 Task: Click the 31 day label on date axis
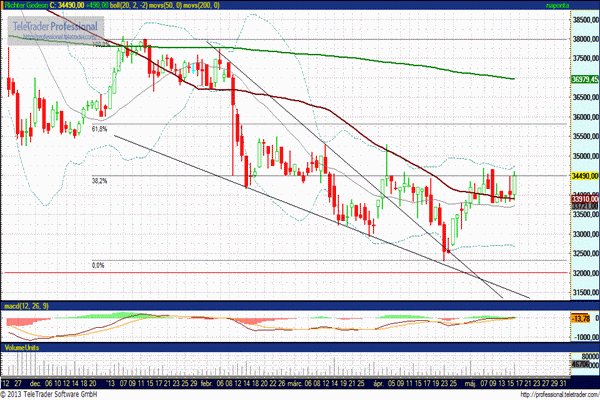(562, 383)
